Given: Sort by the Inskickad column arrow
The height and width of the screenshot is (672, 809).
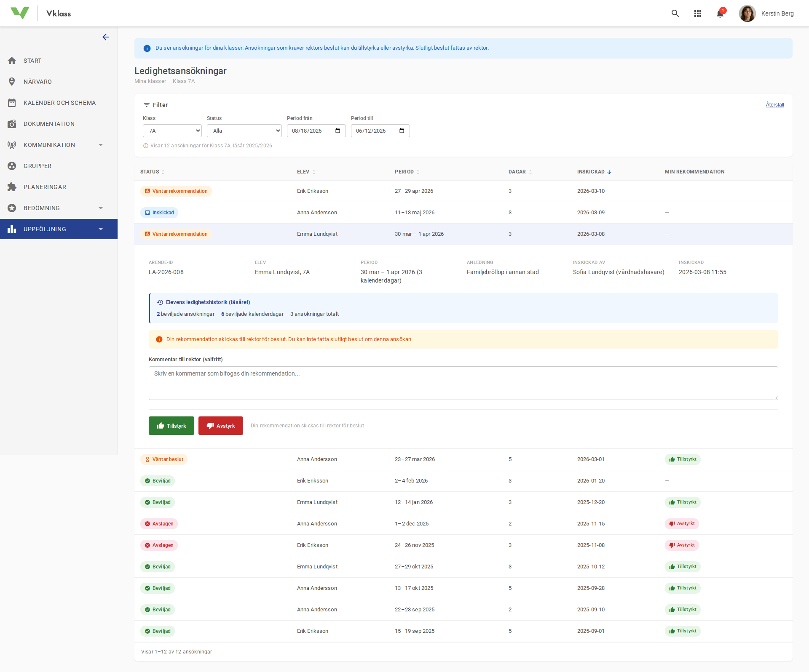Looking at the screenshot, I should [609, 172].
